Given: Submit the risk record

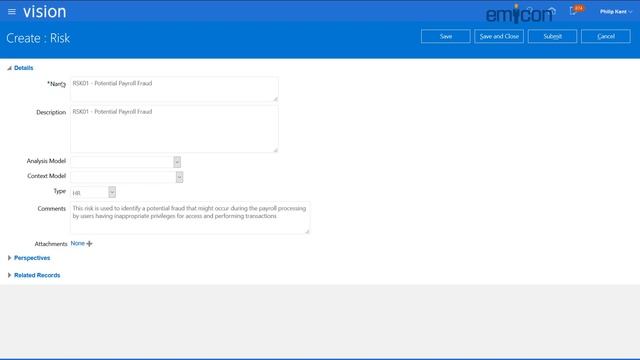Looking at the screenshot, I should click(x=552, y=36).
